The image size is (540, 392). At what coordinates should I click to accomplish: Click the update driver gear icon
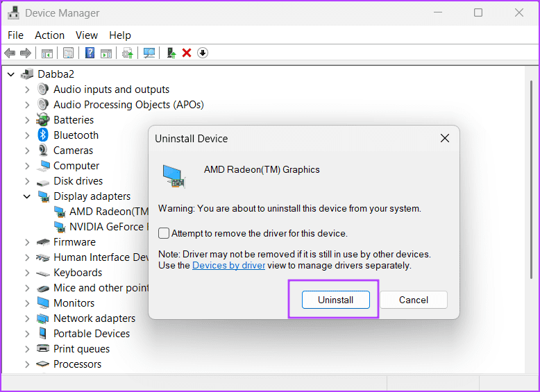click(x=128, y=53)
